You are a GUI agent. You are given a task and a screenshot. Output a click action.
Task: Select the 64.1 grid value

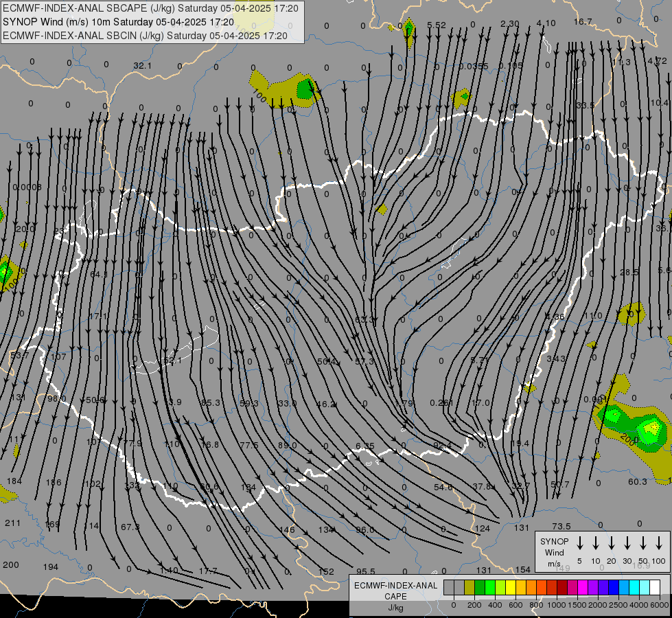[99, 274]
